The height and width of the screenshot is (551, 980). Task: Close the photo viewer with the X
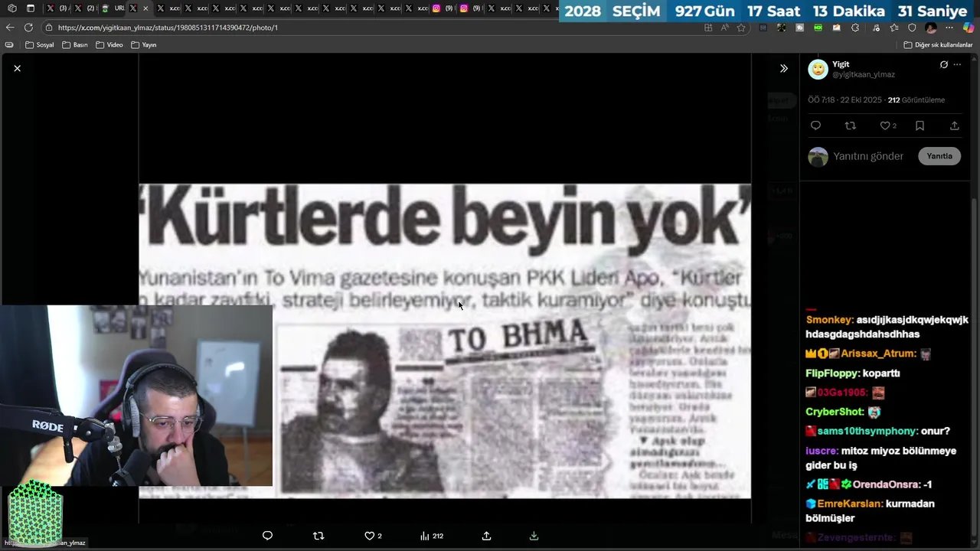(x=17, y=68)
